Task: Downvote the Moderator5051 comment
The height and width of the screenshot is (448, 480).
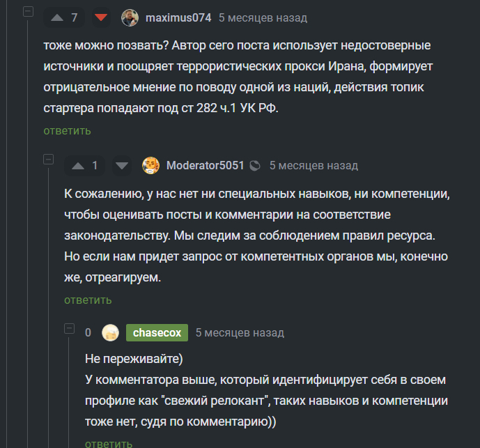Action: coord(122,166)
